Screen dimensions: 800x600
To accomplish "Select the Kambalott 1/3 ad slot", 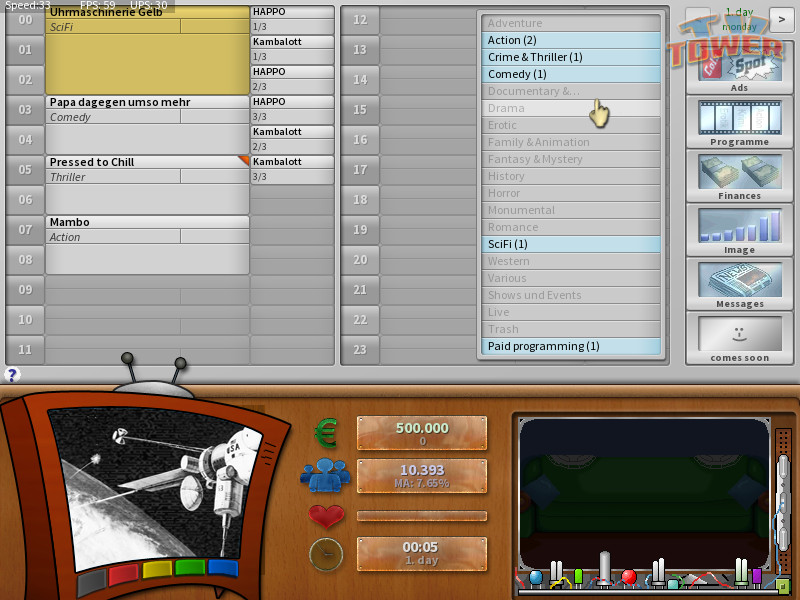I will pyautogui.click(x=292, y=49).
